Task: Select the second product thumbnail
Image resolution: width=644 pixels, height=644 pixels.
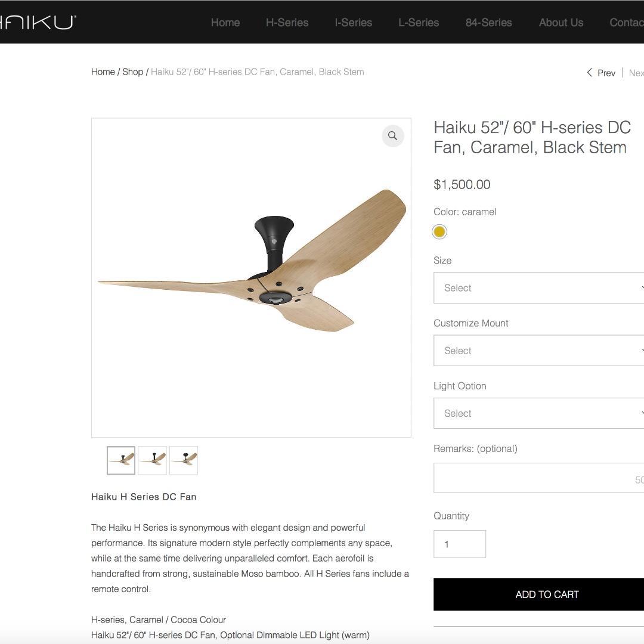Action: (x=152, y=460)
